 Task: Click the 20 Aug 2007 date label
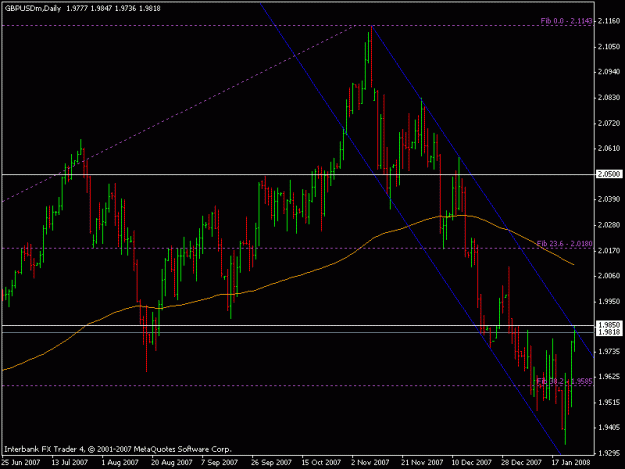(172, 462)
